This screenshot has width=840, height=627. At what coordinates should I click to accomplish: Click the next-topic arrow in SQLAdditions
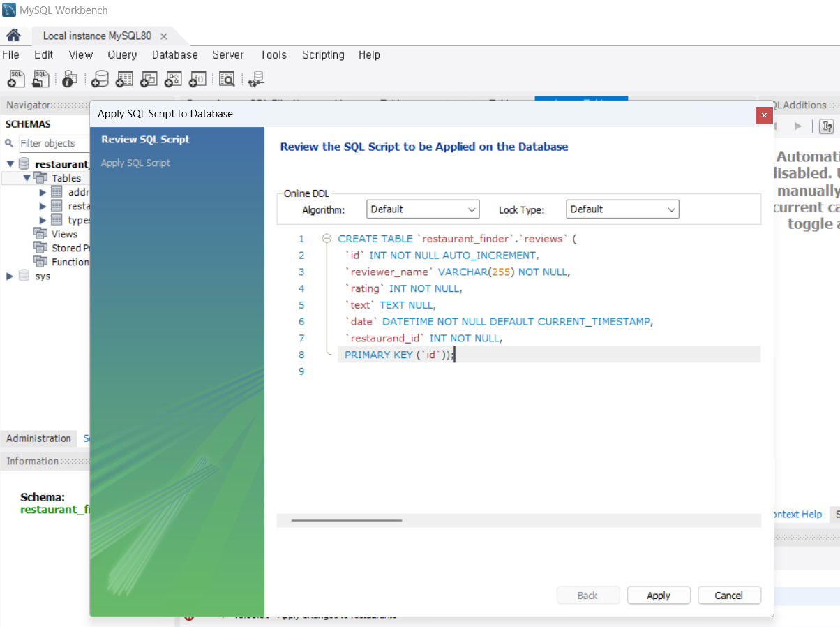coord(798,126)
